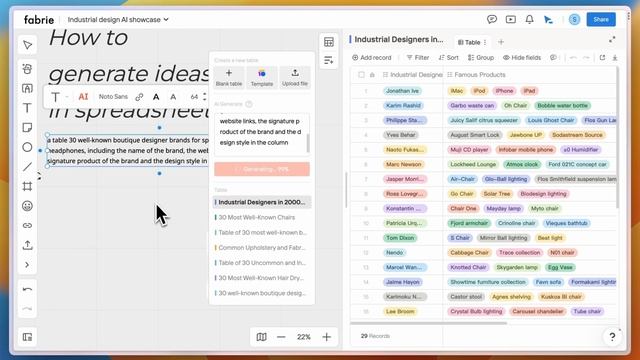Switch to the Table view tab
This screenshot has height=360, width=640.
pos(469,42)
